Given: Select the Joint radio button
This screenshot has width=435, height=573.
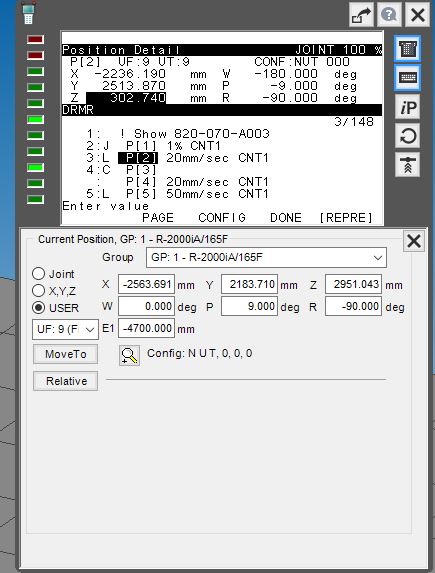Looking at the screenshot, I should [x=38, y=274].
